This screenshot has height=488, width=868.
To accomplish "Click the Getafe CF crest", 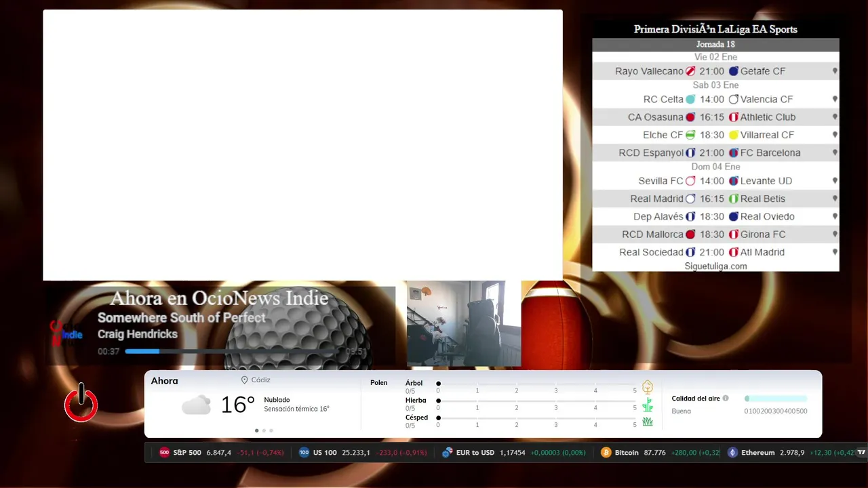I will tap(733, 71).
